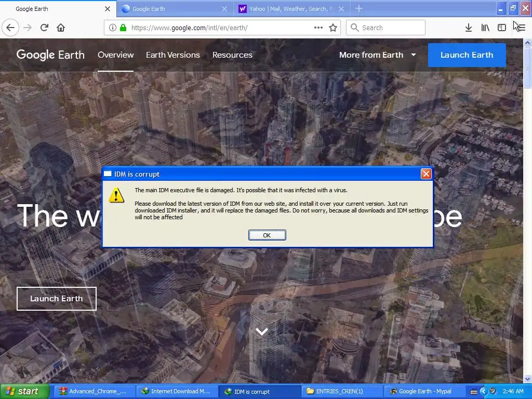Open page actions three-dot menu
Image resolution: width=532 pixels, height=399 pixels.
[x=318, y=28]
